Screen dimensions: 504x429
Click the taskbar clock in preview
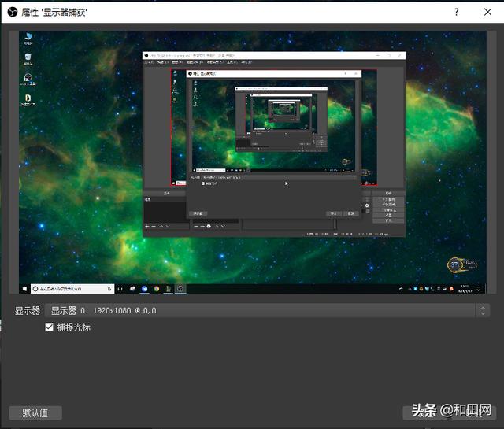(465, 289)
